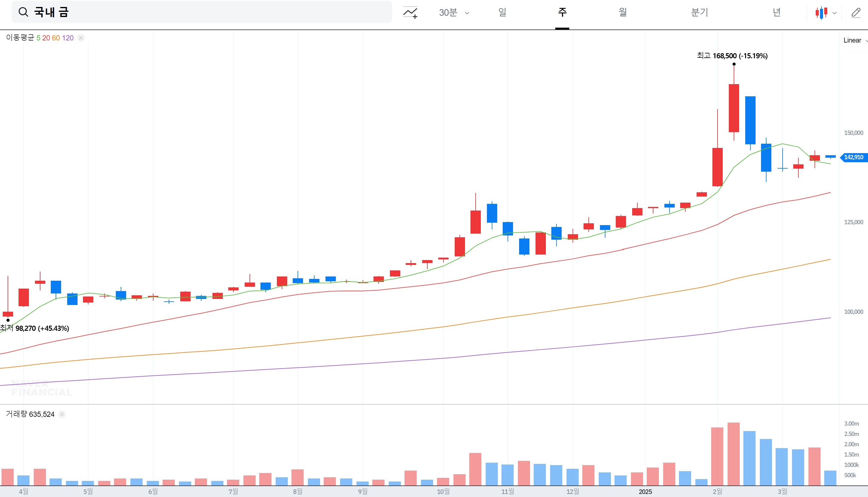Select the 분기 quarterly tab
Image resolution: width=868 pixels, height=497 pixels.
pyautogui.click(x=699, y=13)
